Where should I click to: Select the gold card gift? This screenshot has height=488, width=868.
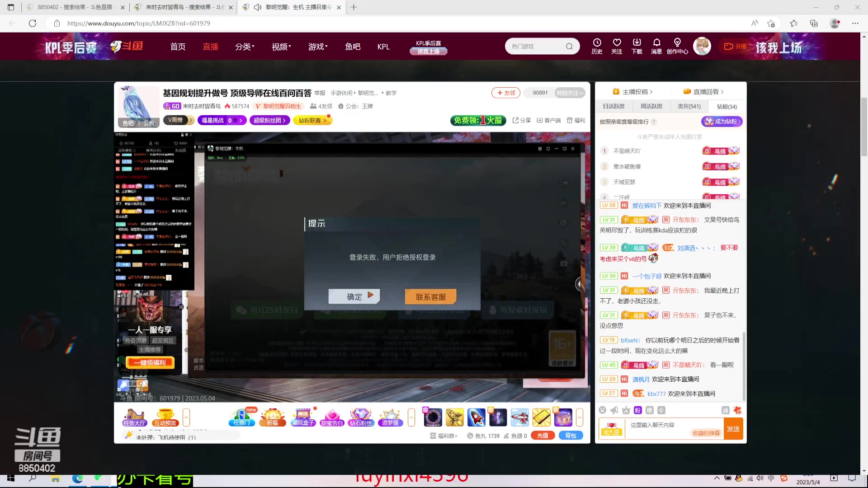coord(541,417)
